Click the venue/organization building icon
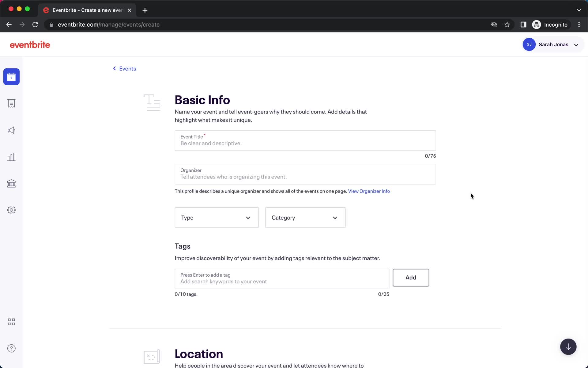The height and width of the screenshot is (368, 588). coord(11,184)
